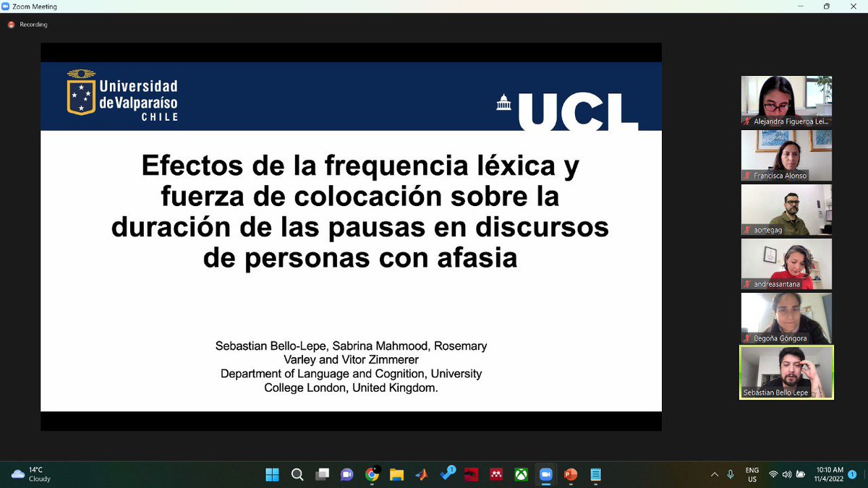Click the Zoom Meeting title bar icon
This screenshot has height=488, width=868.
click(x=7, y=7)
